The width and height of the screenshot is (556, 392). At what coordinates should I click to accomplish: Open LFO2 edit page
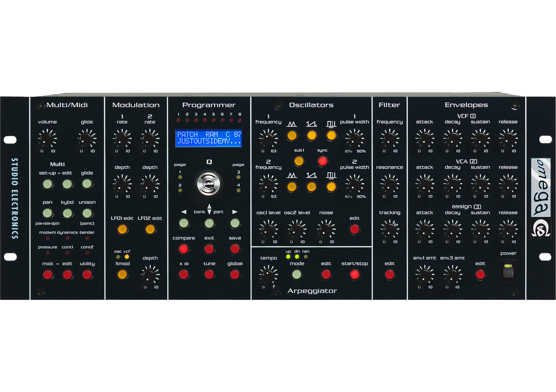(x=150, y=229)
